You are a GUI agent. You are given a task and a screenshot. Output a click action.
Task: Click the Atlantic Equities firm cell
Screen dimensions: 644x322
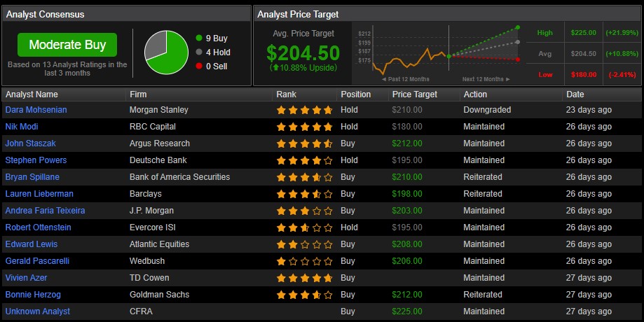pos(159,244)
